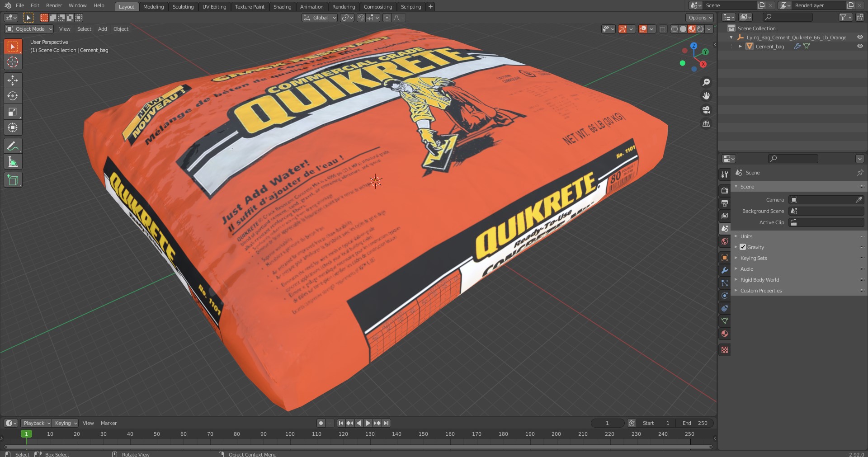Toggle the camera view icon
This screenshot has width=868, height=457.
(x=706, y=110)
